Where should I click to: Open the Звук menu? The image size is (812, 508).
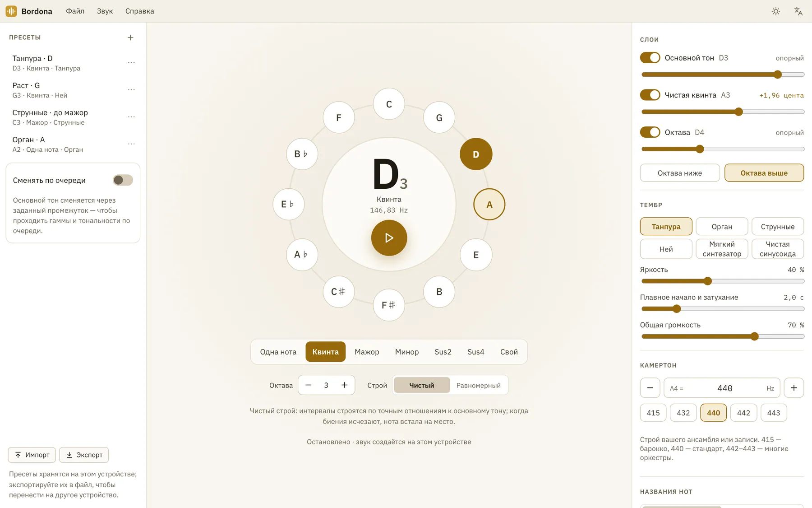tap(105, 11)
